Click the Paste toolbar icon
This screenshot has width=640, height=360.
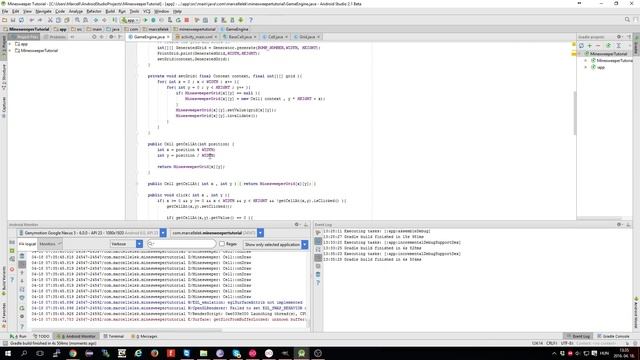pos(67,20)
